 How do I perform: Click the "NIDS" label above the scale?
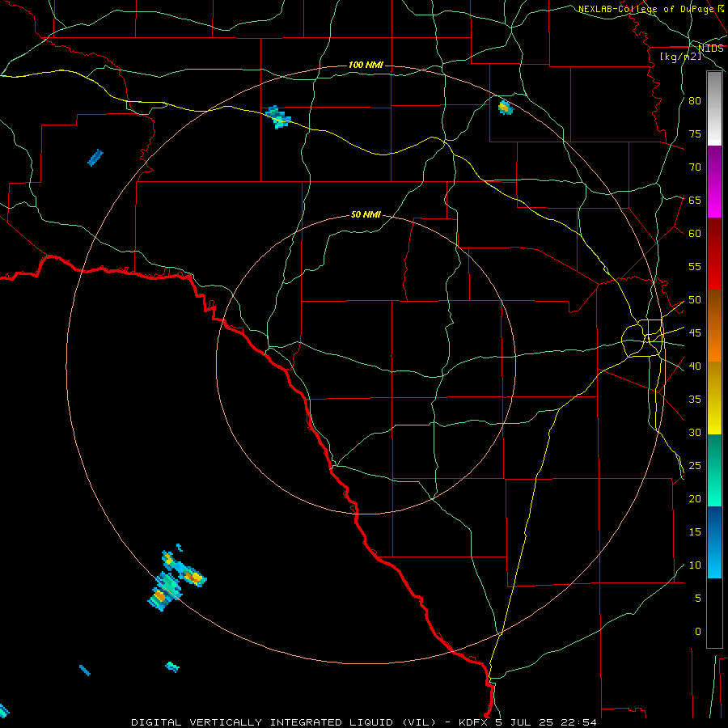(711, 49)
